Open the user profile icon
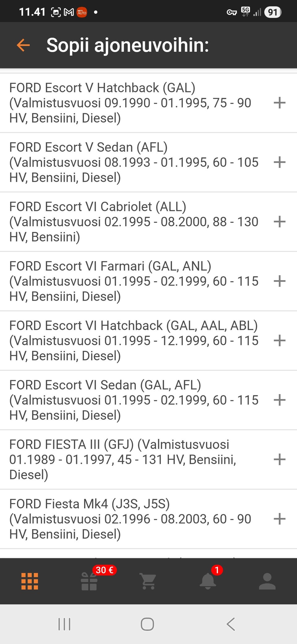The height and width of the screenshot is (644, 297). [267, 581]
